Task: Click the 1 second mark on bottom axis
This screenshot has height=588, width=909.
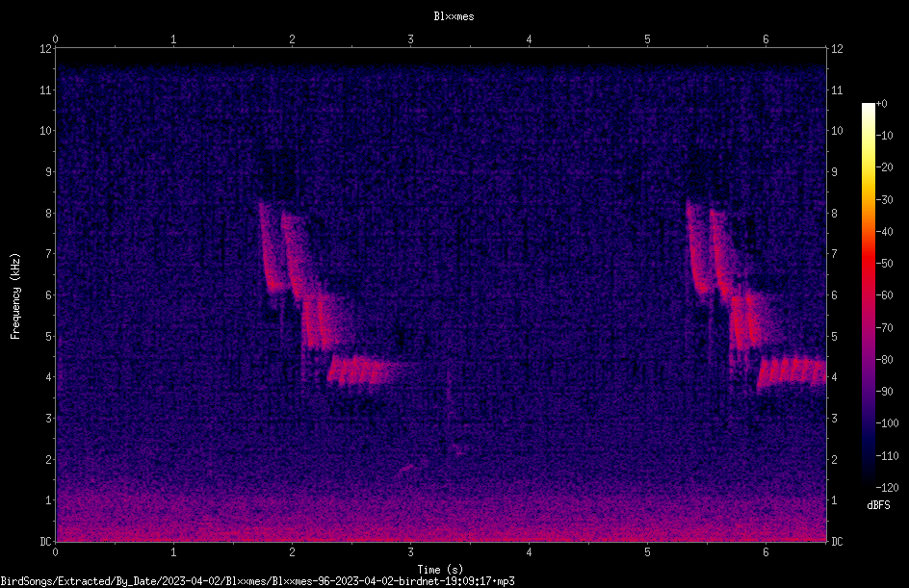Action: tap(173, 552)
